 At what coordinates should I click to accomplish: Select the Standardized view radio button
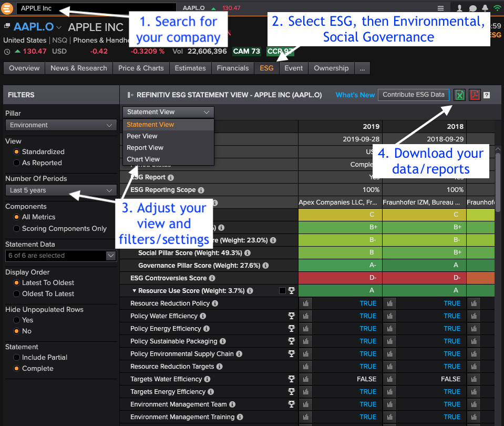click(16, 151)
